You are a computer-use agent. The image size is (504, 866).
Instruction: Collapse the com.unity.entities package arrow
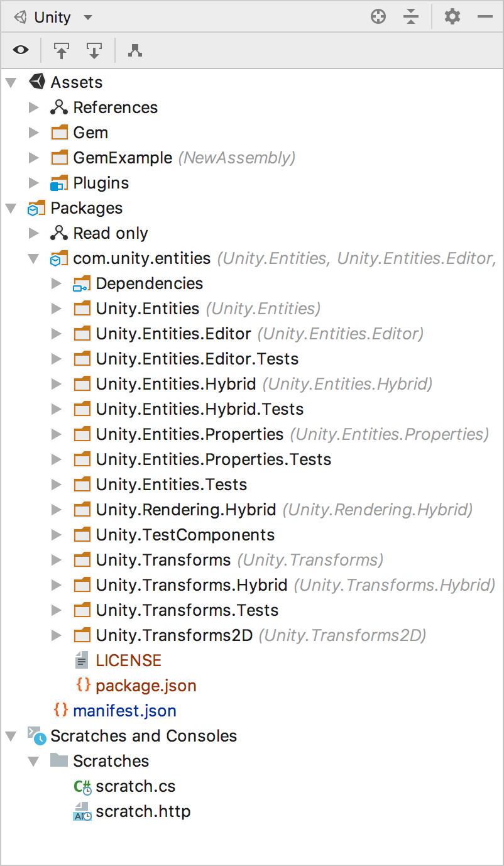pyautogui.click(x=34, y=258)
